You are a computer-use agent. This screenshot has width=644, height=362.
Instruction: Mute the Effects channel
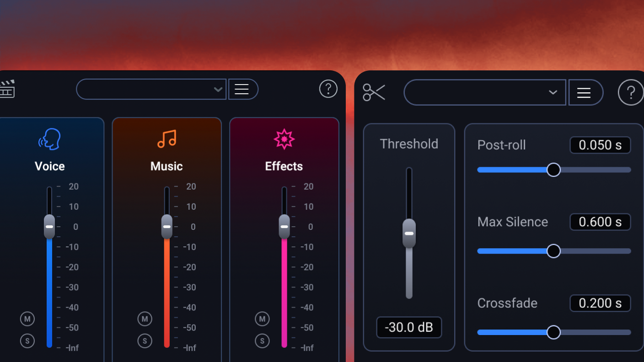point(262,319)
